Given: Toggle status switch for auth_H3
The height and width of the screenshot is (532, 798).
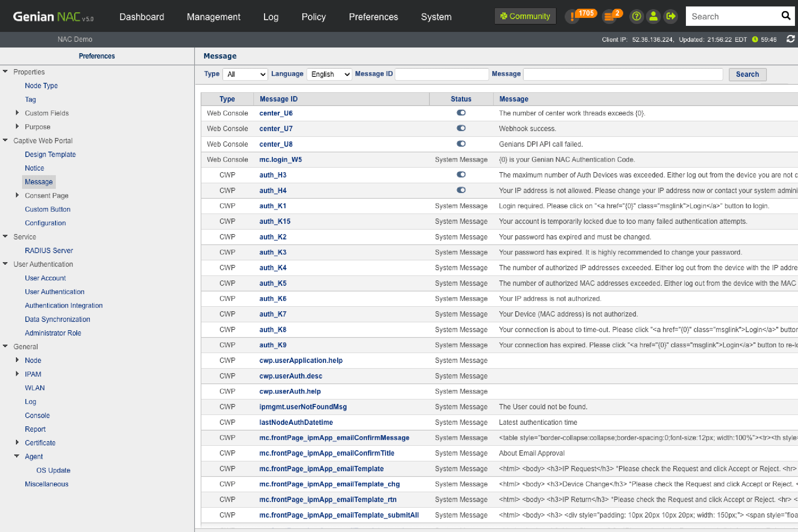Looking at the screenshot, I should click(461, 175).
